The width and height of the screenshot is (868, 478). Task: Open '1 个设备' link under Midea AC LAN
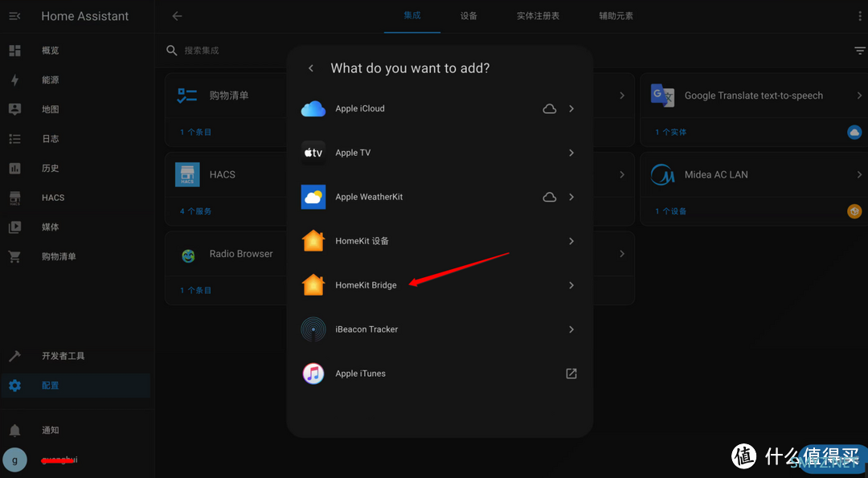tap(671, 211)
